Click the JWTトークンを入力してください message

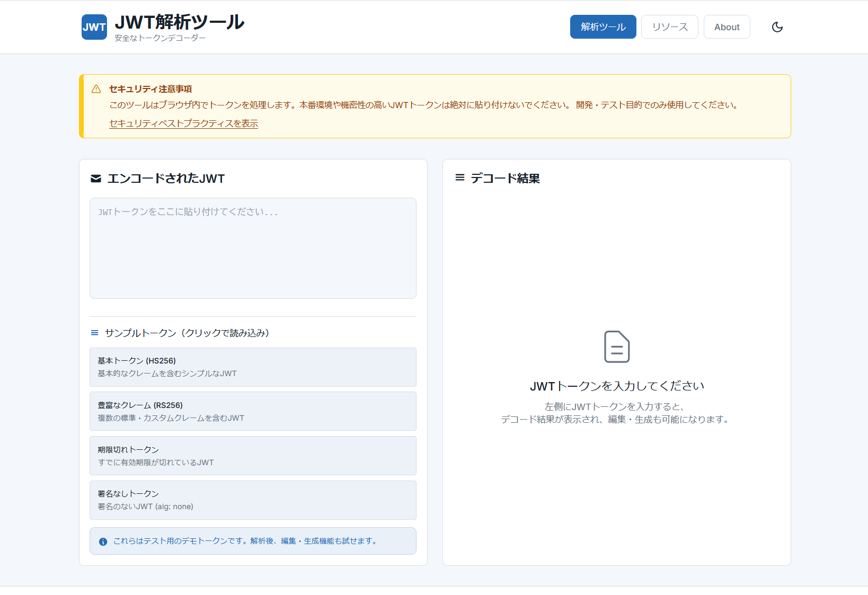(x=617, y=386)
